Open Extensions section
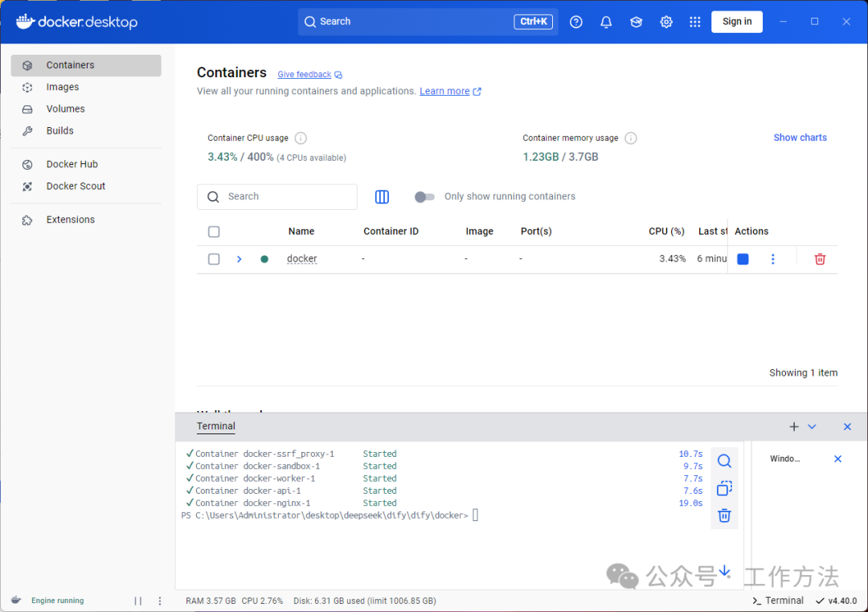Screen dimensions: 868x612 (86, 220)
